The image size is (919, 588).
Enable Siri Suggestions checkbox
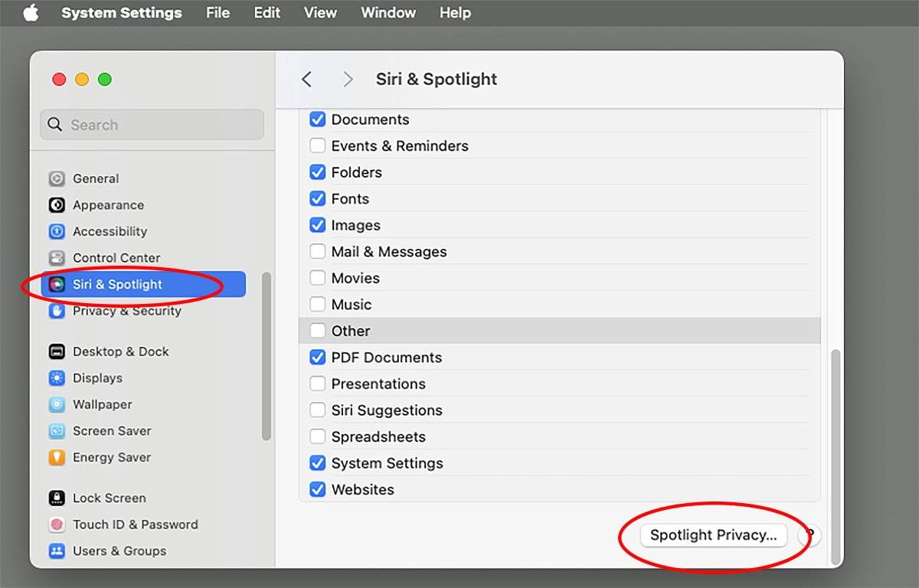point(317,410)
